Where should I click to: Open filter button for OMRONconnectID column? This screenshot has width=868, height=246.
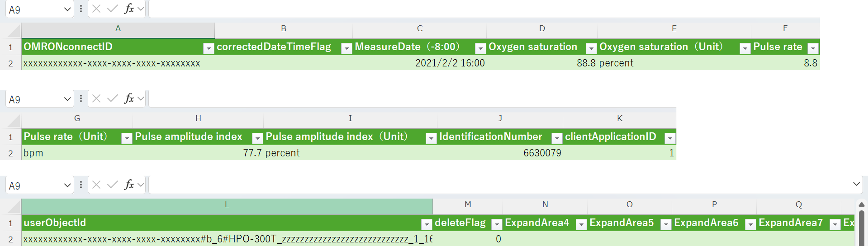tap(209, 49)
